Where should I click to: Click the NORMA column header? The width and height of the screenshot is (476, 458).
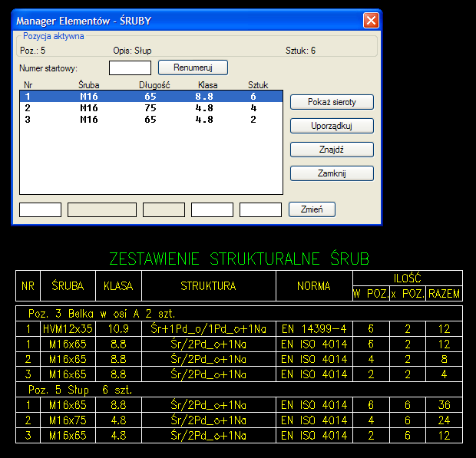[314, 285]
